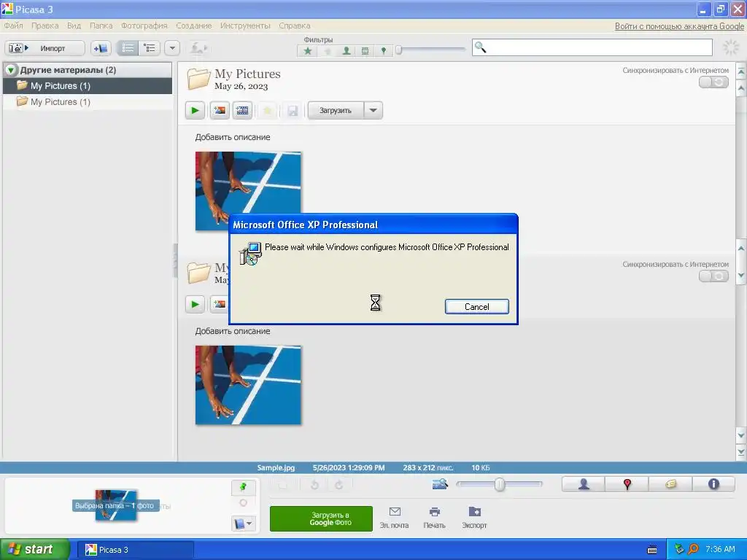Click the faces filter icon
The image size is (747, 560).
pos(347,50)
